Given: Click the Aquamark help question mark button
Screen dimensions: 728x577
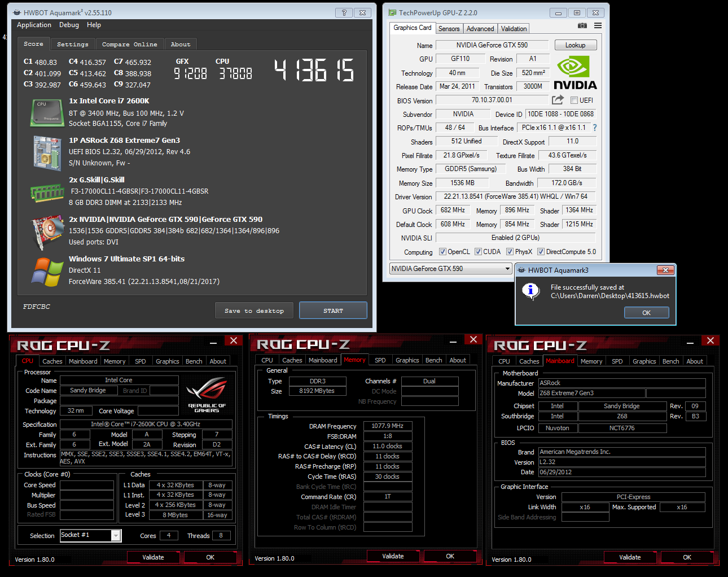Looking at the screenshot, I should pos(344,12).
